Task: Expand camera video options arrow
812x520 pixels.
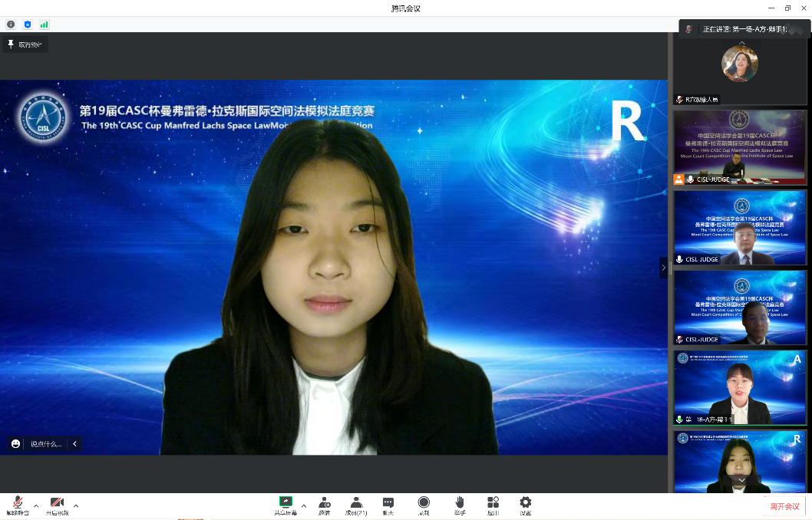Action: [x=75, y=505]
